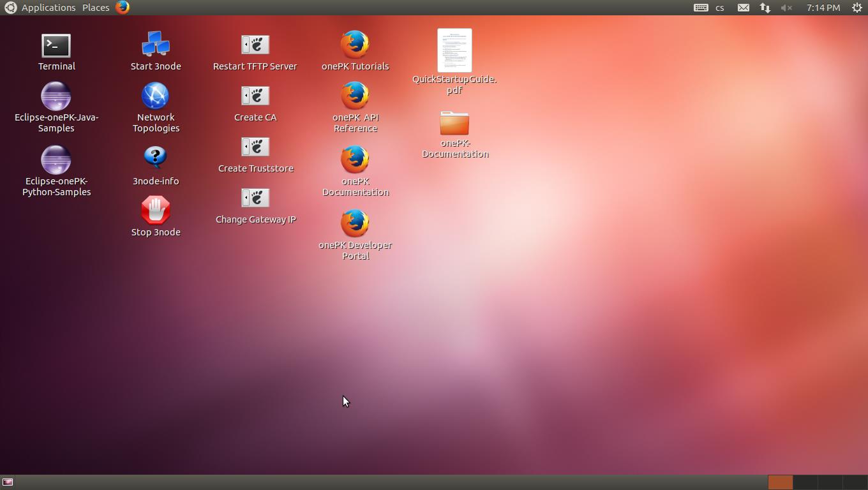This screenshot has height=490, width=868.
Task: Open onePK Documentation Firefox shortcut
Action: pos(355,160)
